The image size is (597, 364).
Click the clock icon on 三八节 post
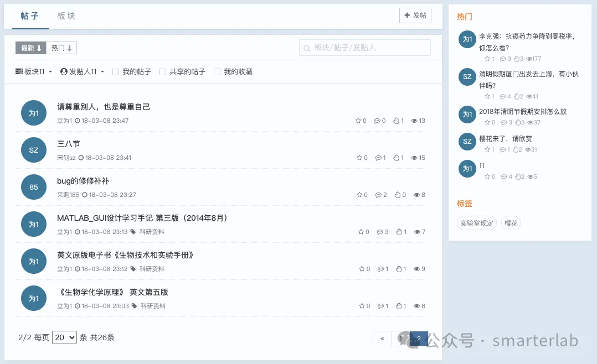tap(81, 158)
